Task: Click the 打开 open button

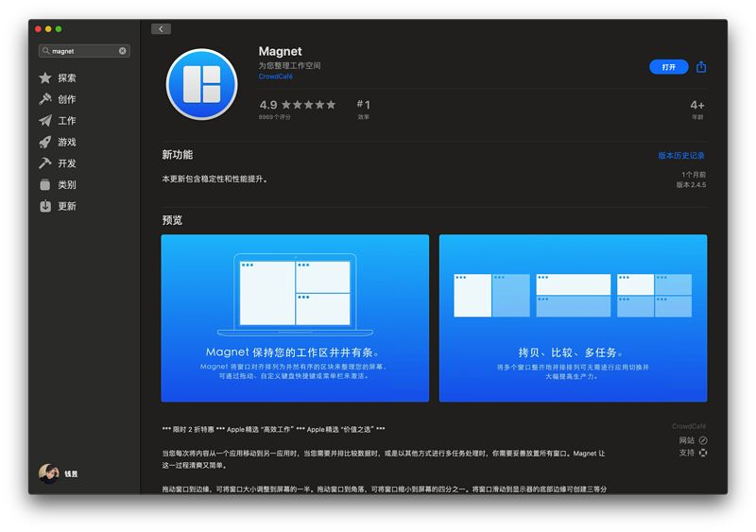Action: click(x=669, y=67)
